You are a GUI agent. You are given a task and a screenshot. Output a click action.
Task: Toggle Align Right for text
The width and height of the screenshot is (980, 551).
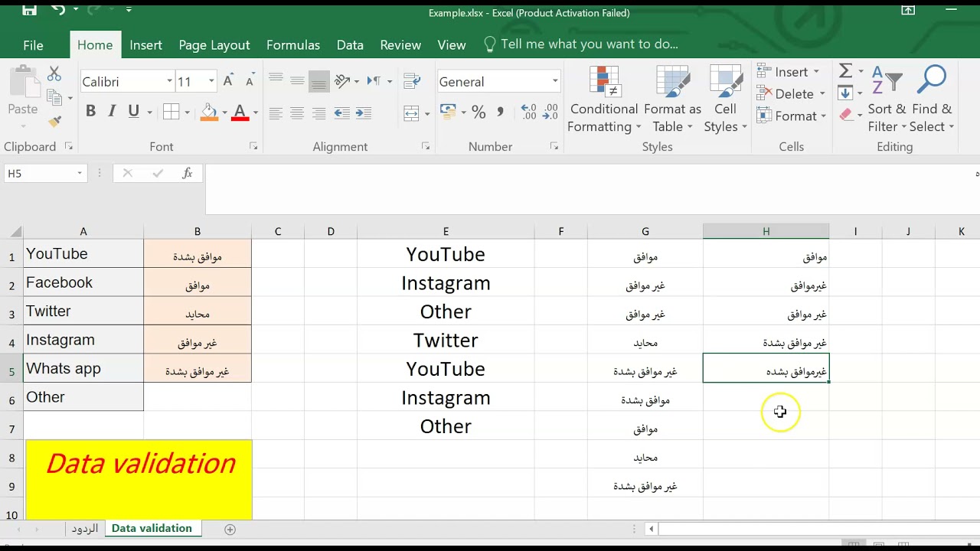[x=319, y=113]
